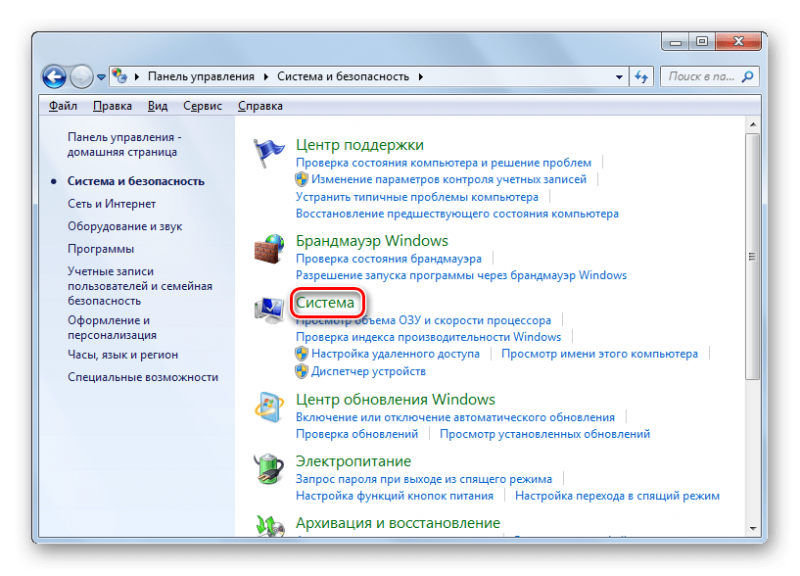Click the Центр поддержки flag icon
This screenshot has width=800, height=576.
(269, 153)
